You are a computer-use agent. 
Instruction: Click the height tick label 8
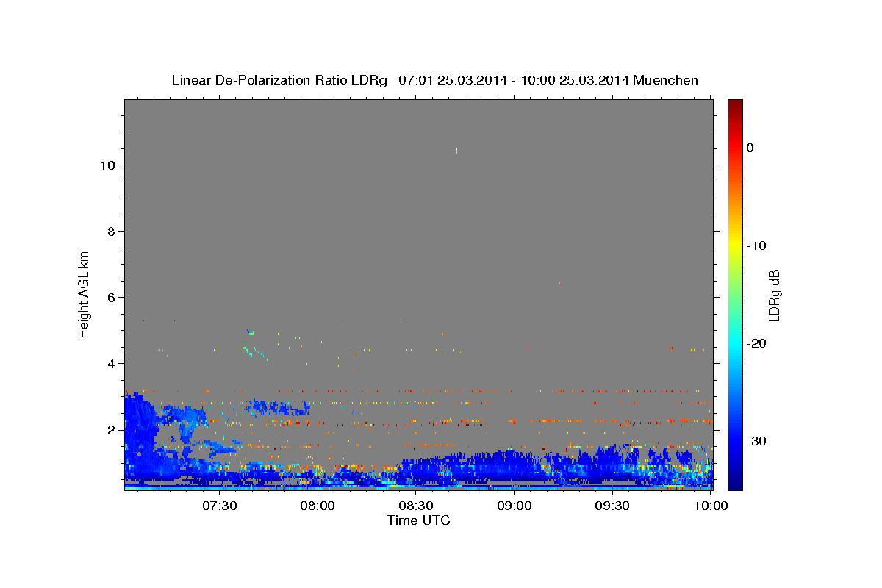(x=111, y=232)
